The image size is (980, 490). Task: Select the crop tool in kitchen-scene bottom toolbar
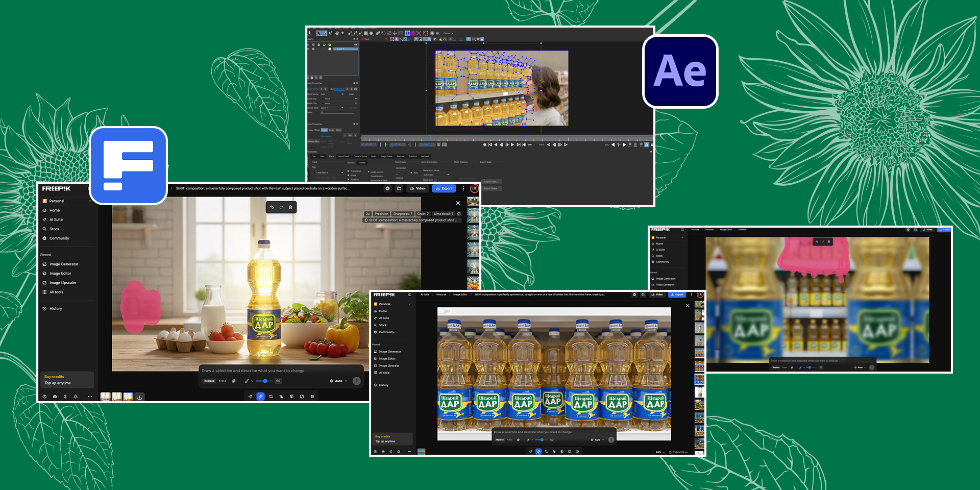(x=271, y=397)
